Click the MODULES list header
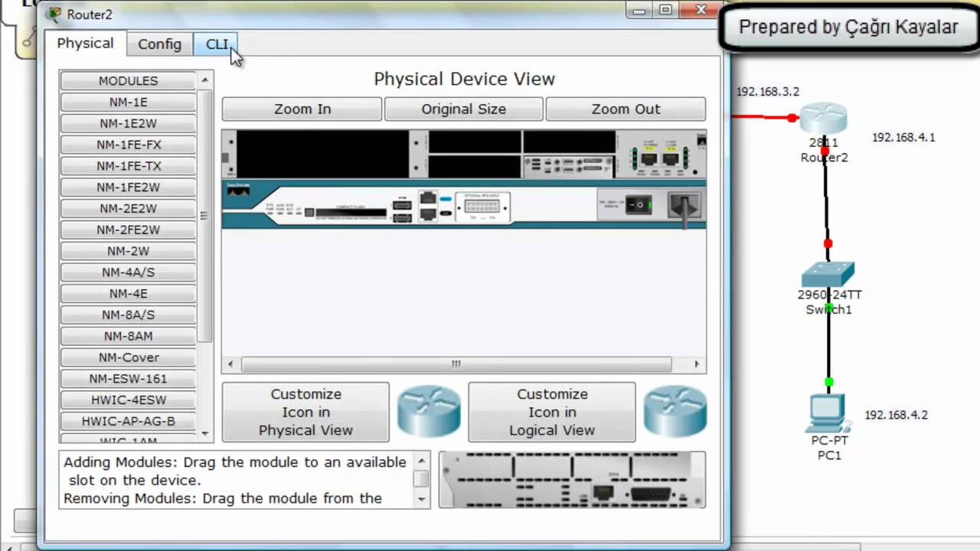980x551 pixels. tap(128, 81)
